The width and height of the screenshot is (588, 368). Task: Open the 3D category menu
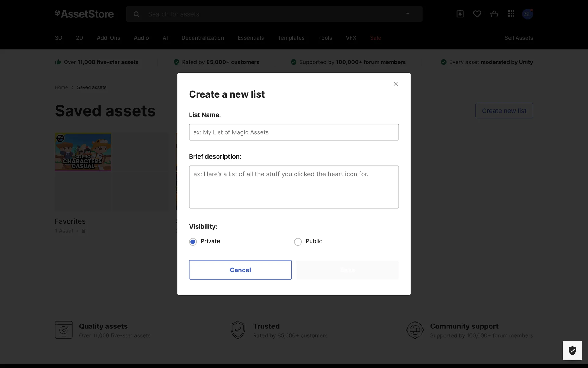[x=58, y=38]
